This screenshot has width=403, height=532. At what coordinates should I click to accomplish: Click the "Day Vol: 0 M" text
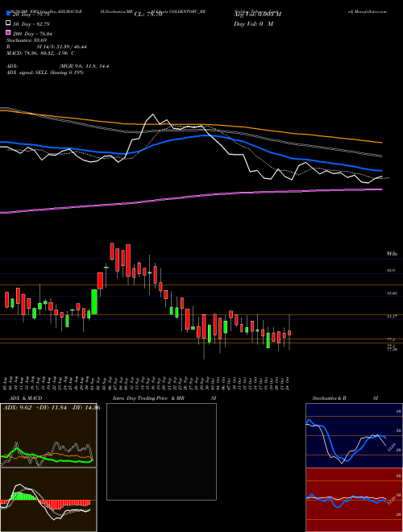click(253, 23)
